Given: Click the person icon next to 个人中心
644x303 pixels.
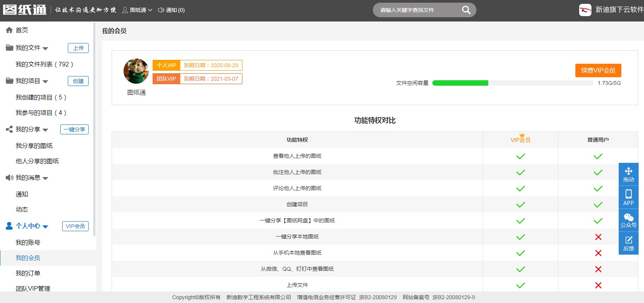Looking at the screenshot, I should [9, 226].
